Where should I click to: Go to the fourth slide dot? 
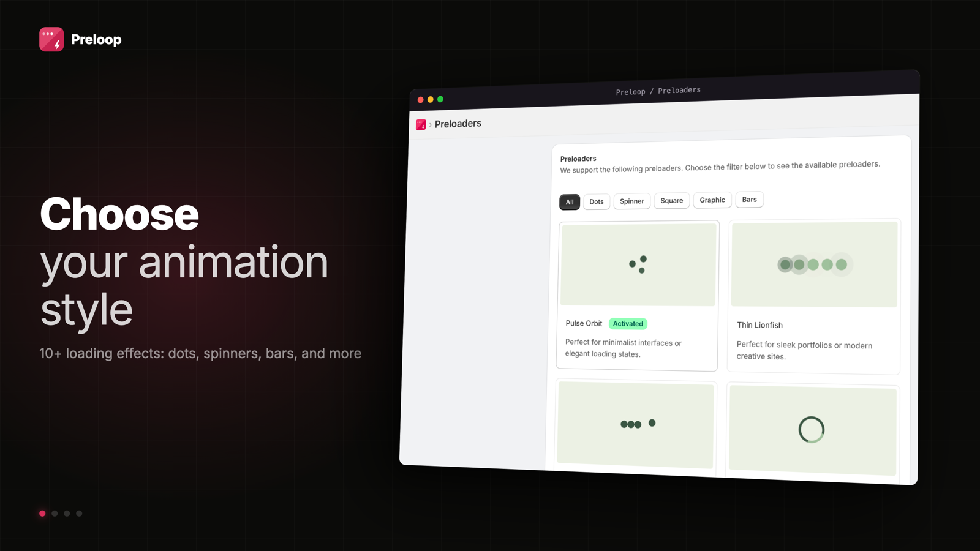pos(79,514)
